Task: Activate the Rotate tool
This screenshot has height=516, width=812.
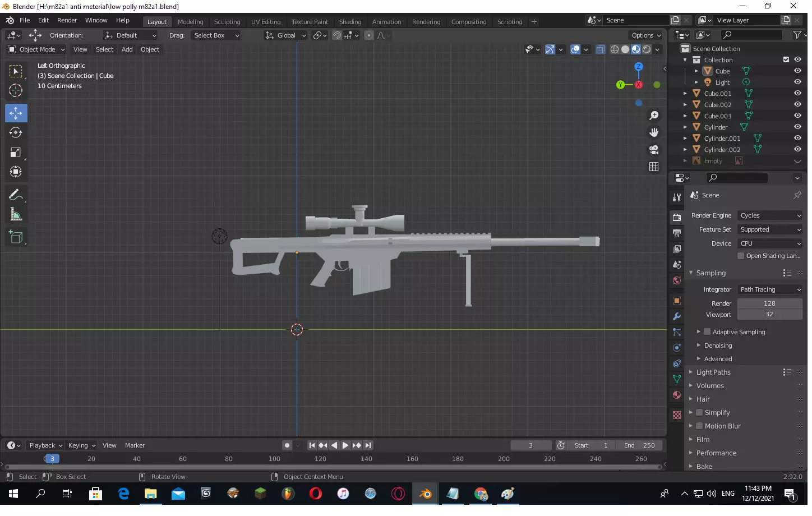Action: (16, 133)
